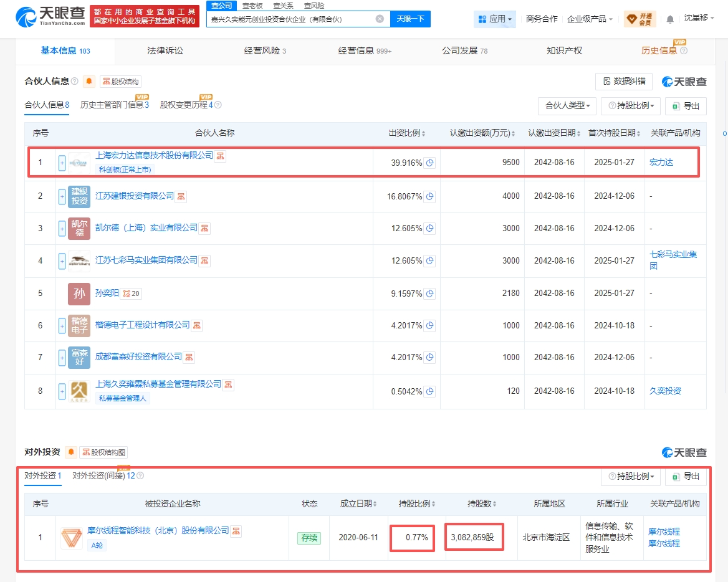Click the 摩尔线程 company logo thumbnail
This screenshot has width=728, height=582.
(72, 538)
